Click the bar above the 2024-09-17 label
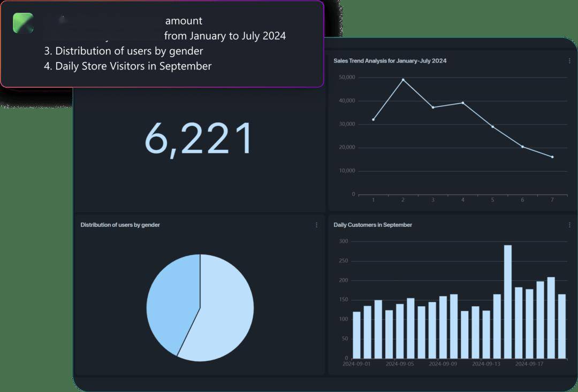This screenshot has height=392, width=578. 529,324
